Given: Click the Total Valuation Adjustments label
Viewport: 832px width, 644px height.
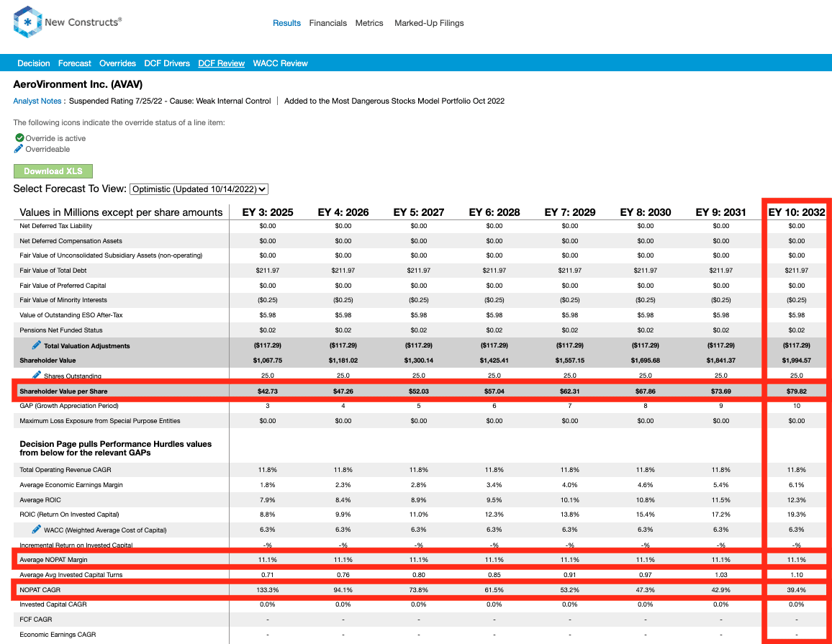Looking at the screenshot, I should [87, 346].
